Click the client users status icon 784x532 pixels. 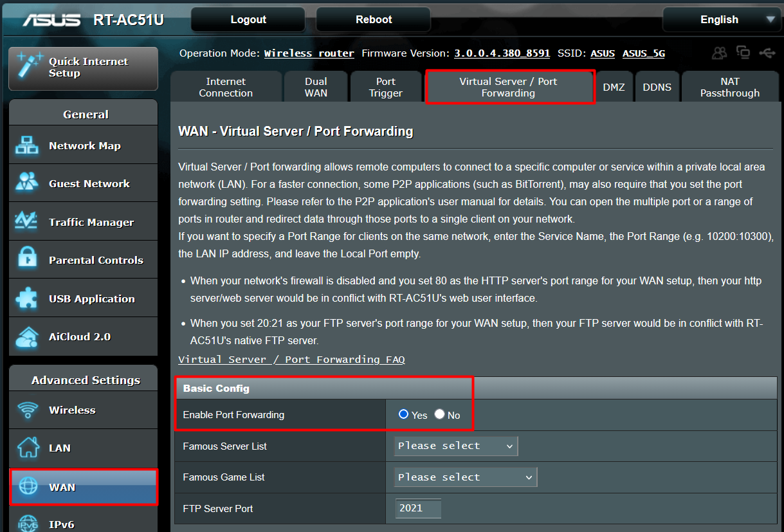click(x=720, y=52)
